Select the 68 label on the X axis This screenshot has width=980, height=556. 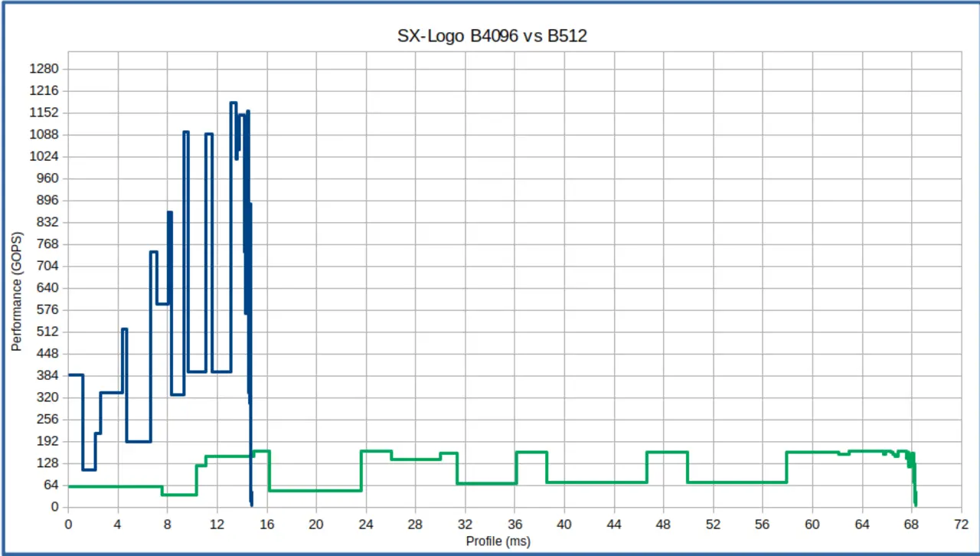click(x=911, y=525)
